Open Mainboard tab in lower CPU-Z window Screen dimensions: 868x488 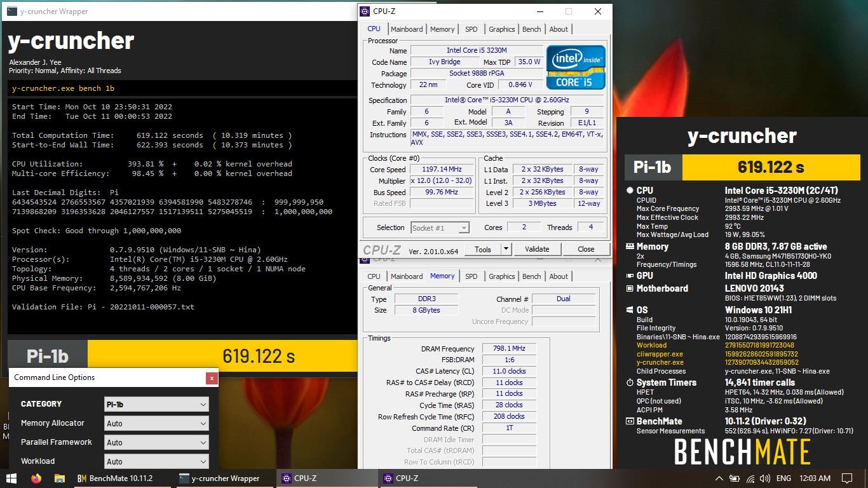pyautogui.click(x=407, y=276)
